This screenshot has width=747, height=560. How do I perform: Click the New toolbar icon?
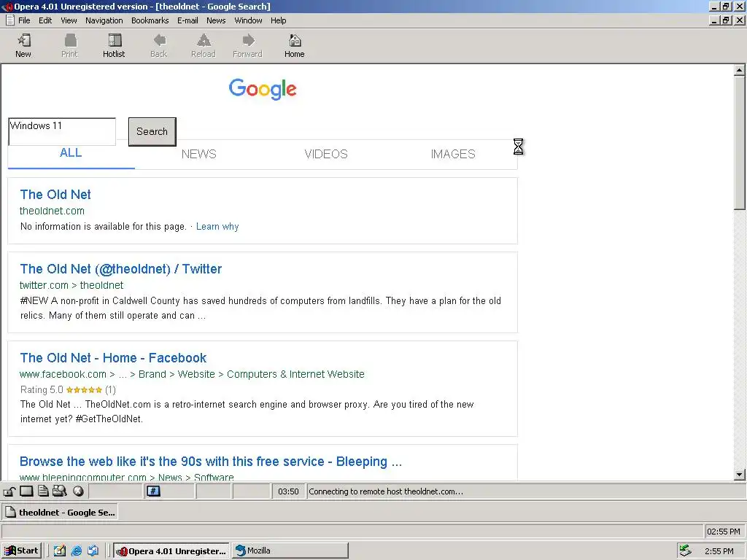[x=23, y=41]
